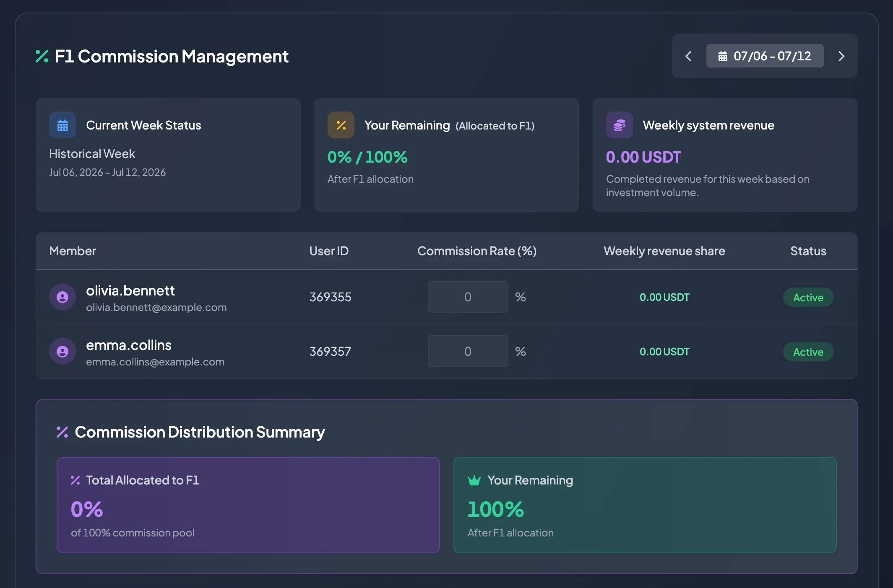Click the Member column header
The width and height of the screenshot is (893, 588).
(73, 251)
